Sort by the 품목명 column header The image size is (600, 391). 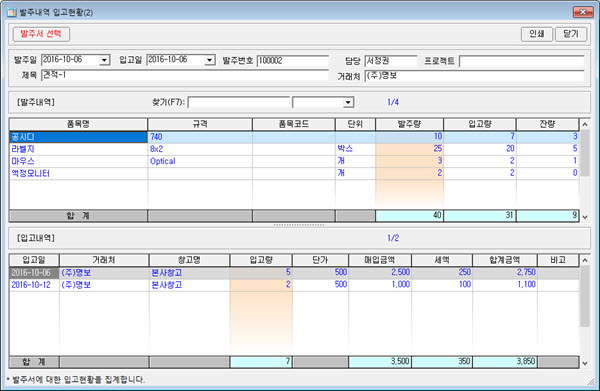[x=78, y=124]
